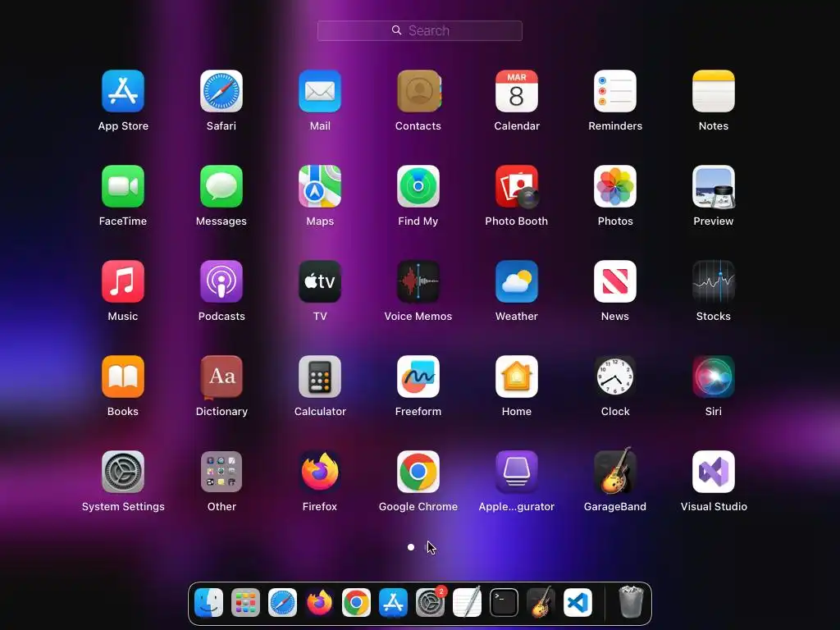Viewport: 840px width, 630px height.
Task: Open System Settings with badge in Dock
Action: pos(430,603)
